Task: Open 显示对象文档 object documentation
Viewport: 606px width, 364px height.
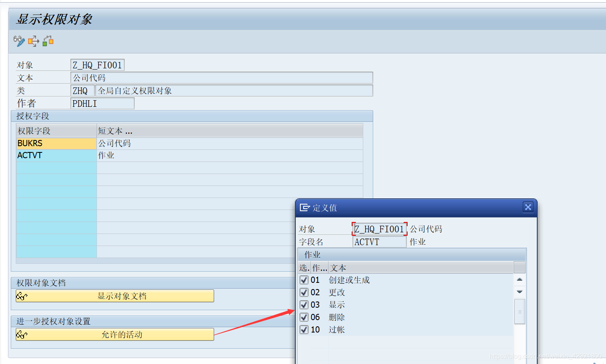Action: click(115, 296)
